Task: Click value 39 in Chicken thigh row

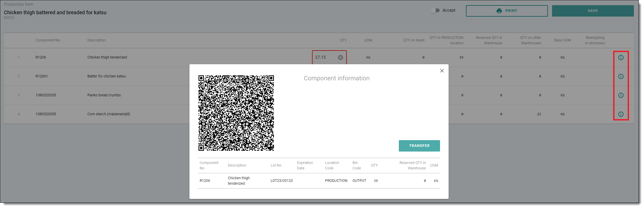Action: coord(461,58)
